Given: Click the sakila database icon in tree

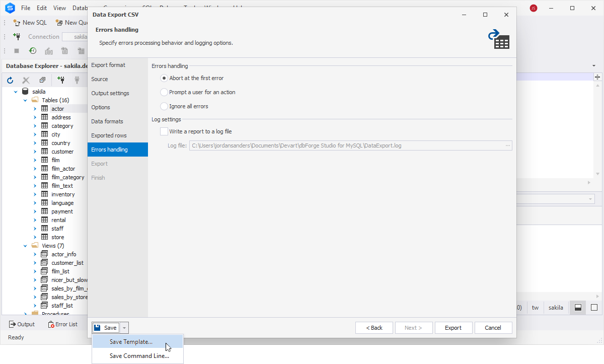Looking at the screenshot, I should [x=25, y=92].
